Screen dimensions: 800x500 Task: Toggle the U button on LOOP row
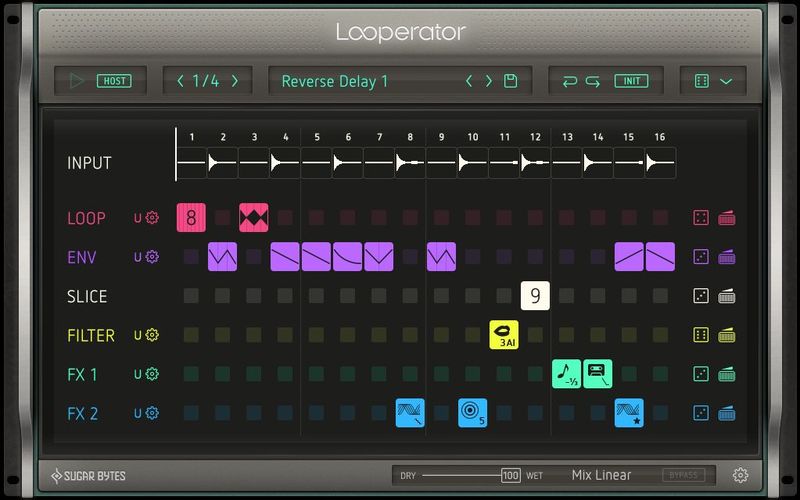tap(137, 218)
